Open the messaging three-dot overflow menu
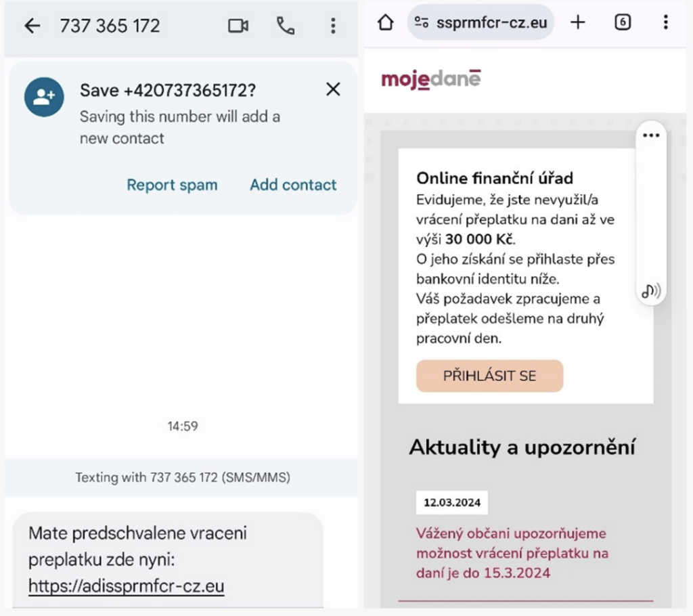 (333, 26)
